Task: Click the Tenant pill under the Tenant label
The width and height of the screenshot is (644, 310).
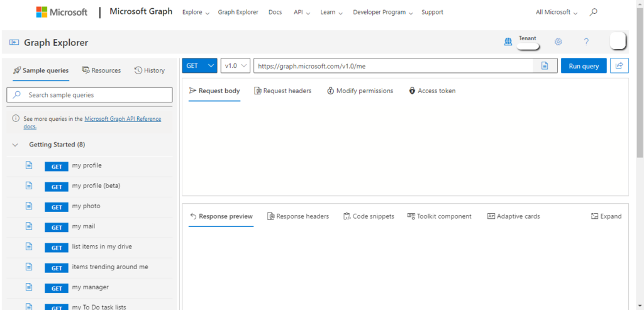Action: [528, 47]
